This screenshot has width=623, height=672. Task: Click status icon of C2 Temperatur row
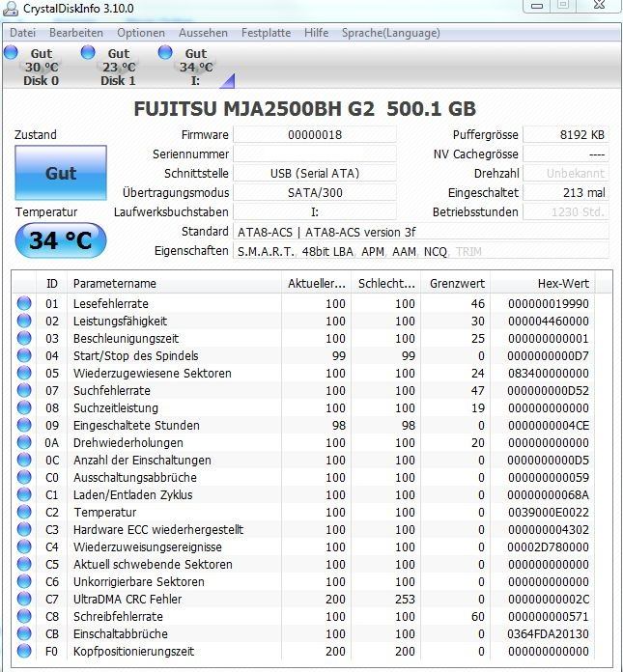point(24,512)
